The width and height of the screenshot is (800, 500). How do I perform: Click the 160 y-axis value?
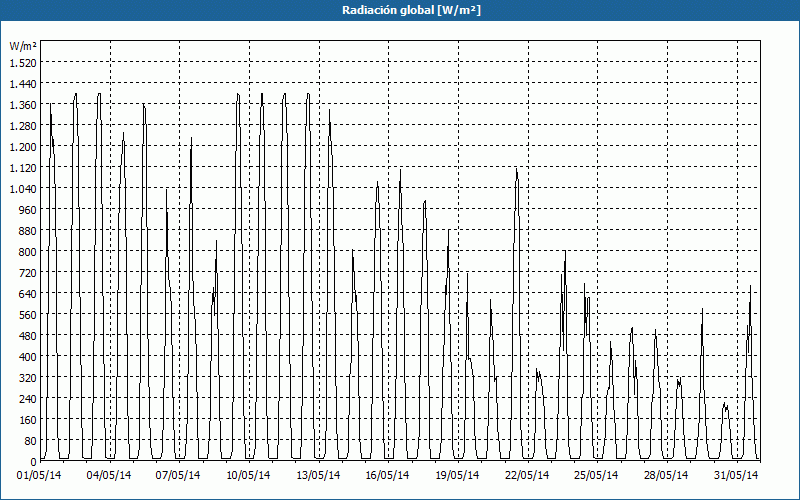[x=28, y=420]
